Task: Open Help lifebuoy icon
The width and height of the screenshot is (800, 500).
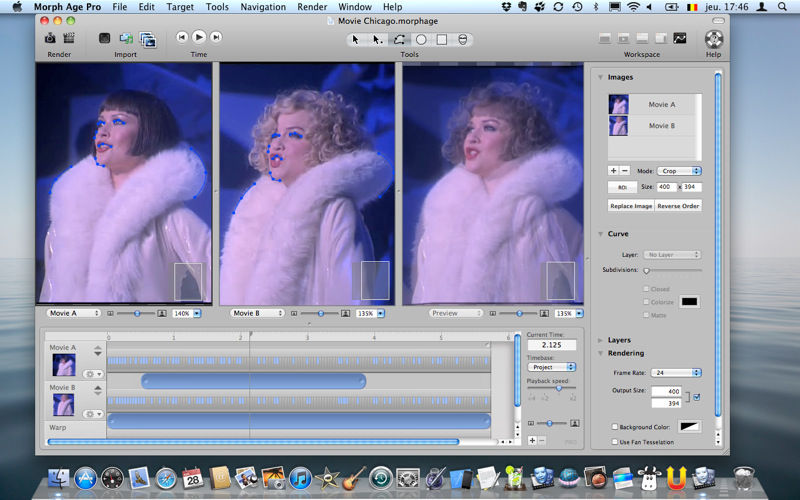Action: tap(714, 39)
